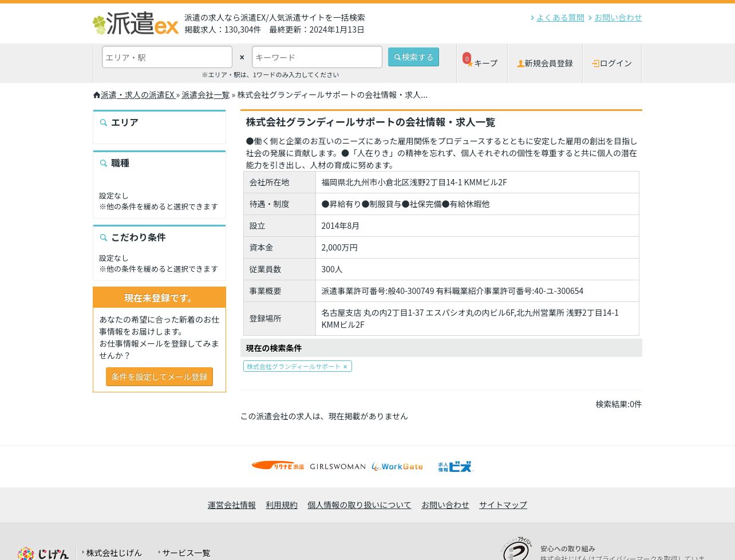Focus the エリア・駅 input field
The width and height of the screenshot is (735, 560).
tap(167, 57)
